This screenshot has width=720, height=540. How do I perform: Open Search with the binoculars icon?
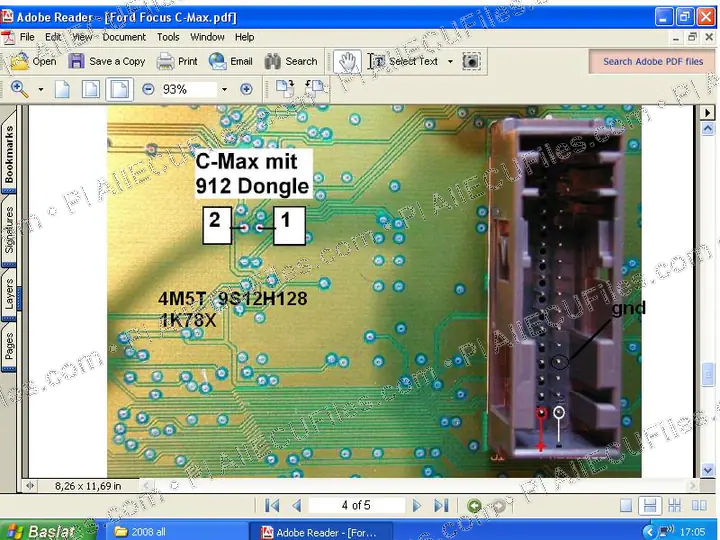273,61
